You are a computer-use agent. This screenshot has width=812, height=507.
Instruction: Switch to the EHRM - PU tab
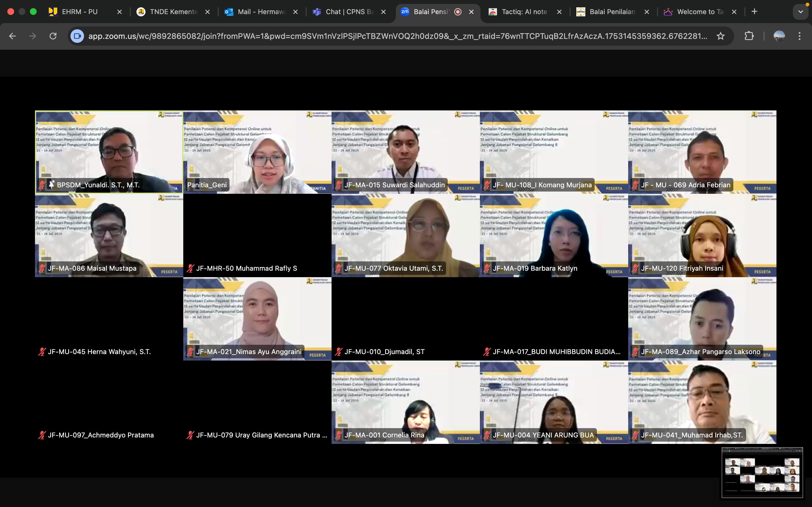[x=80, y=12]
